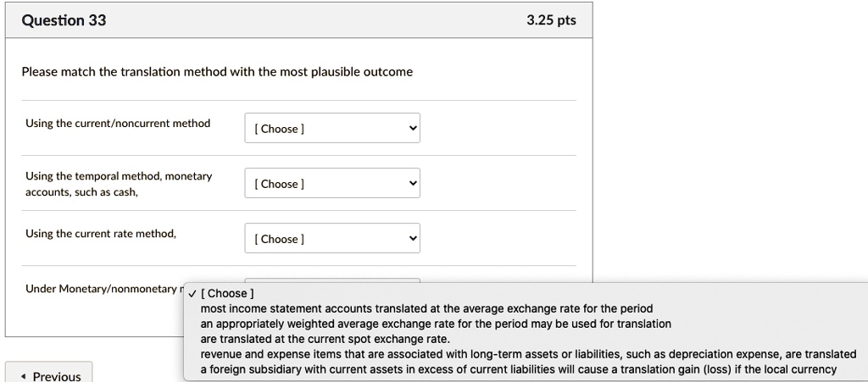Click the question prompt about translation method
868x382 pixels.
click(217, 72)
